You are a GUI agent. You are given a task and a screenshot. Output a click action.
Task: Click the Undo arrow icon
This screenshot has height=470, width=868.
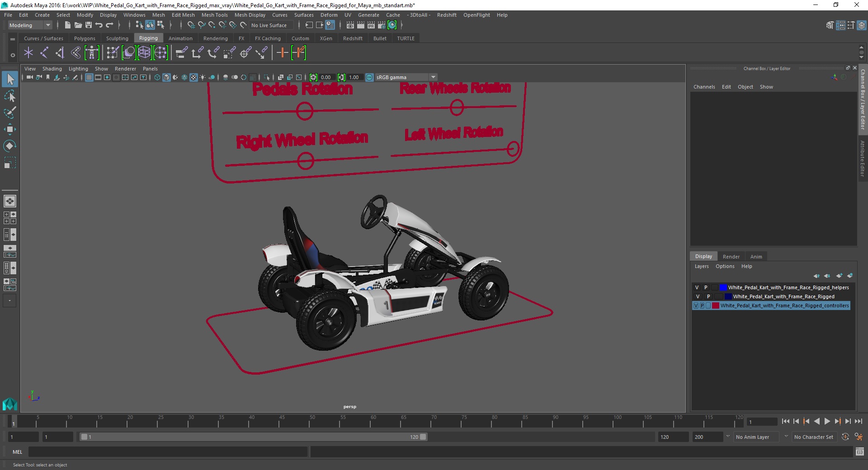[99, 25]
